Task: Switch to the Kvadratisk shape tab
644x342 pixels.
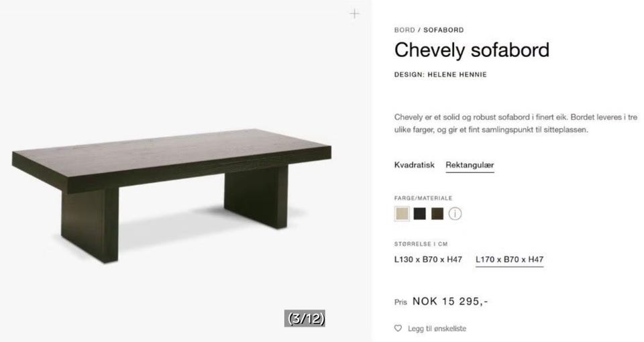Action: tap(414, 165)
